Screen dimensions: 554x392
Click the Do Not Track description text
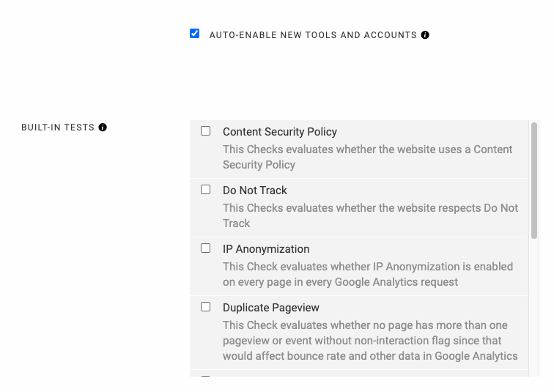(x=370, y=215)
